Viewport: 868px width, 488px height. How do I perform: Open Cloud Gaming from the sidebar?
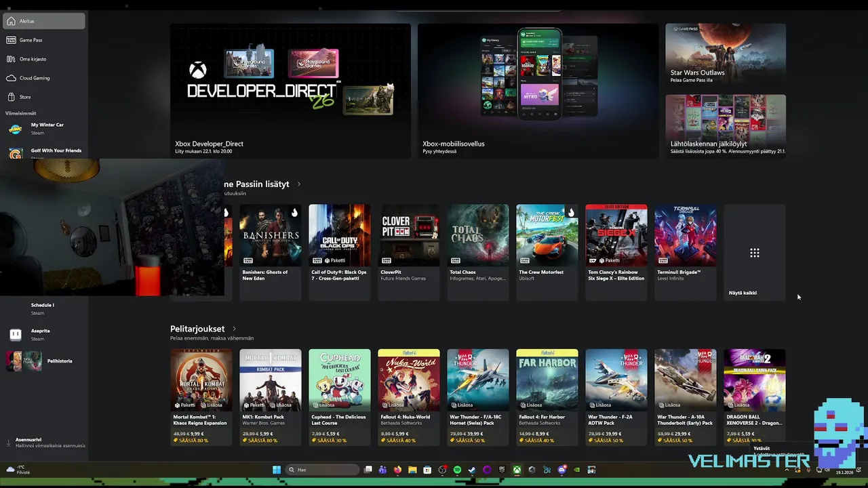click(x=44, y=78)
